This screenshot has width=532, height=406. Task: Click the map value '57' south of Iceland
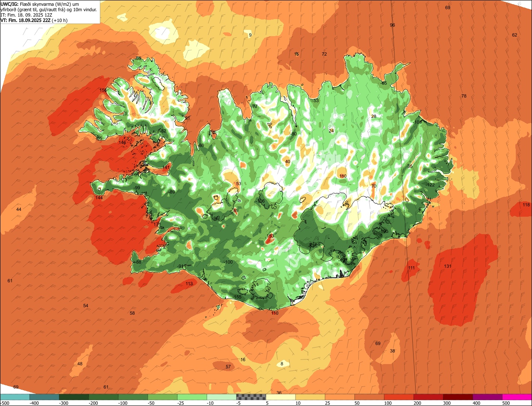point(228,367)
